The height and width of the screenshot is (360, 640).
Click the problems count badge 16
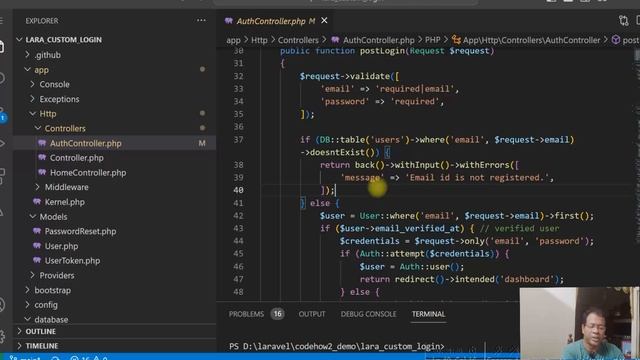click(x=277, y=314)
